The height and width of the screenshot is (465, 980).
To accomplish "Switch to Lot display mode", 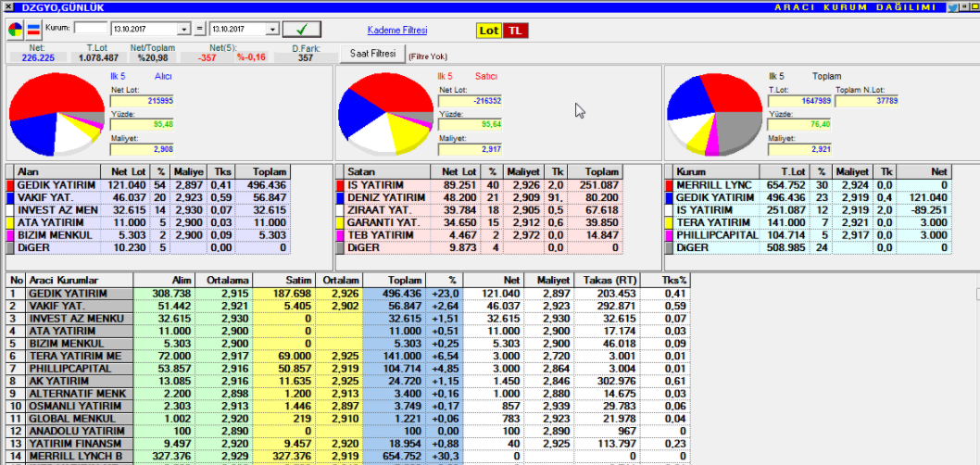I will point(489,30).
